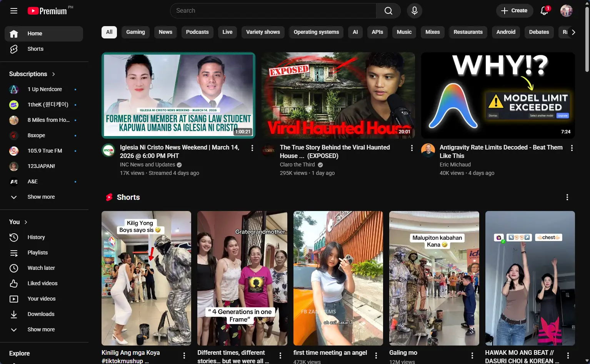Show more subscriptions

point(44,197)
